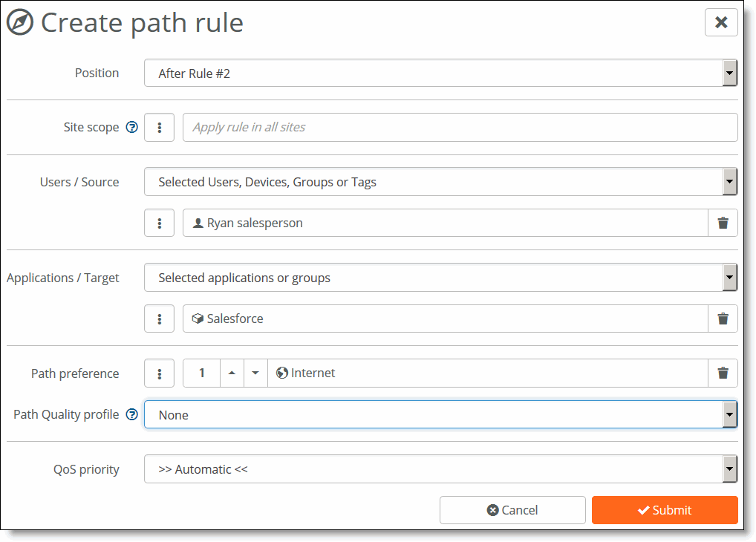Click the cube icon next to Salesforce

198,319
